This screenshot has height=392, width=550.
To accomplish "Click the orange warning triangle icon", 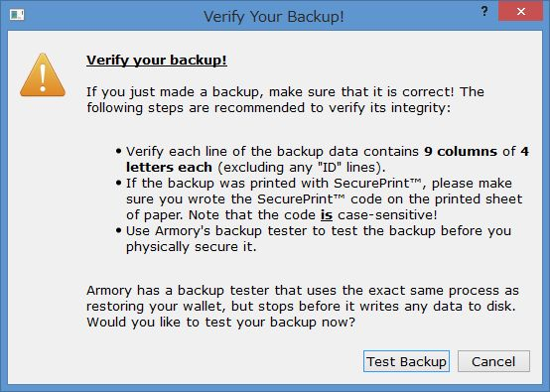I will point(43,74).
